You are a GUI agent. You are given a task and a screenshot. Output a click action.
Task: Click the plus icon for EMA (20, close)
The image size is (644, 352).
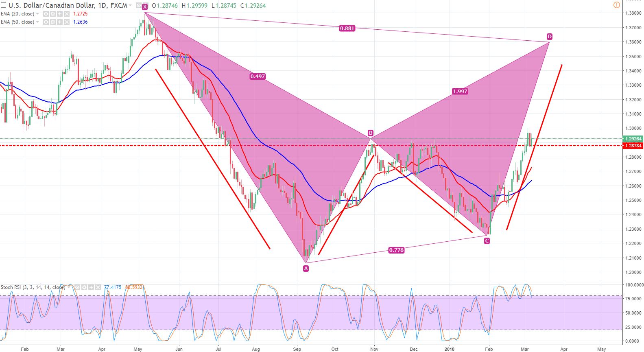coord(60,14)
